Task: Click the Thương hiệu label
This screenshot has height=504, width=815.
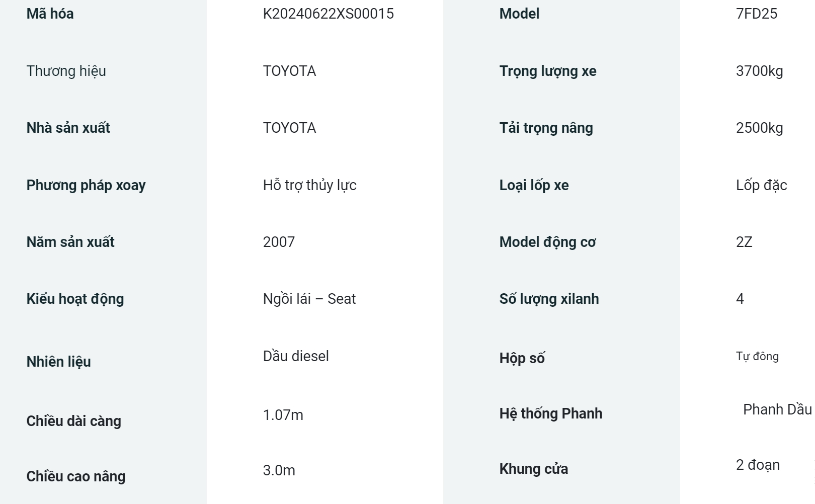Action: [x=66, y=71]
